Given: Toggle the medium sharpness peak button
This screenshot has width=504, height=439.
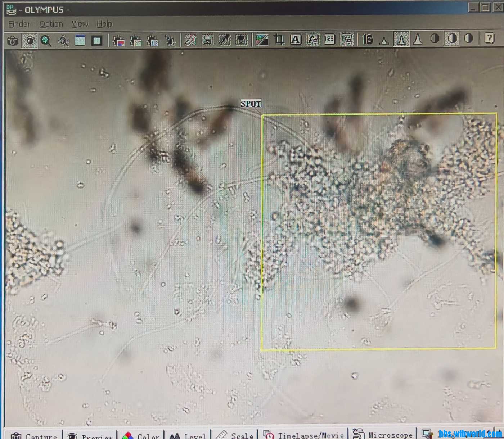Looking at the screenshot, I should (401, 39).
